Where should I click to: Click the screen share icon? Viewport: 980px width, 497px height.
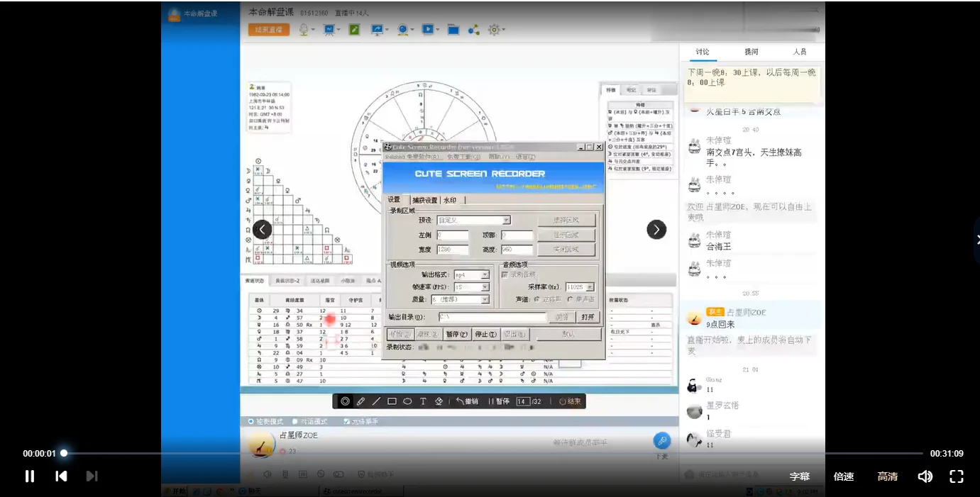tap(376, 30)
